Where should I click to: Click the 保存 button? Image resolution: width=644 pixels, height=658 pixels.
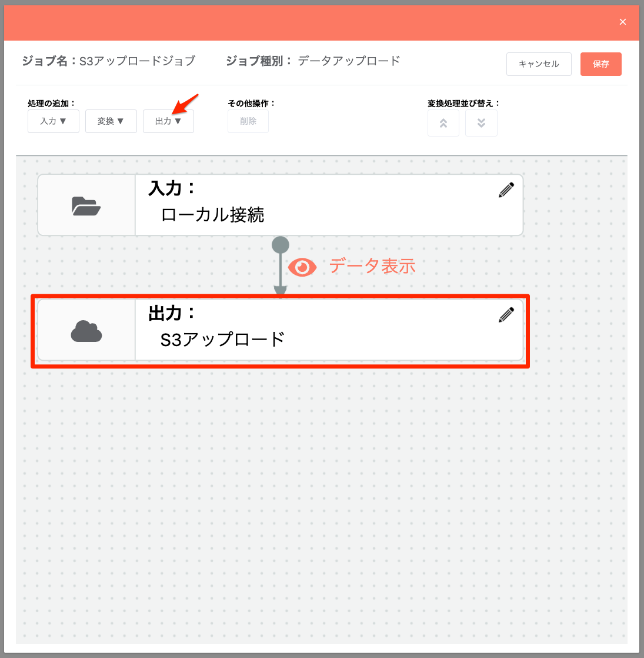click(601, 64)
